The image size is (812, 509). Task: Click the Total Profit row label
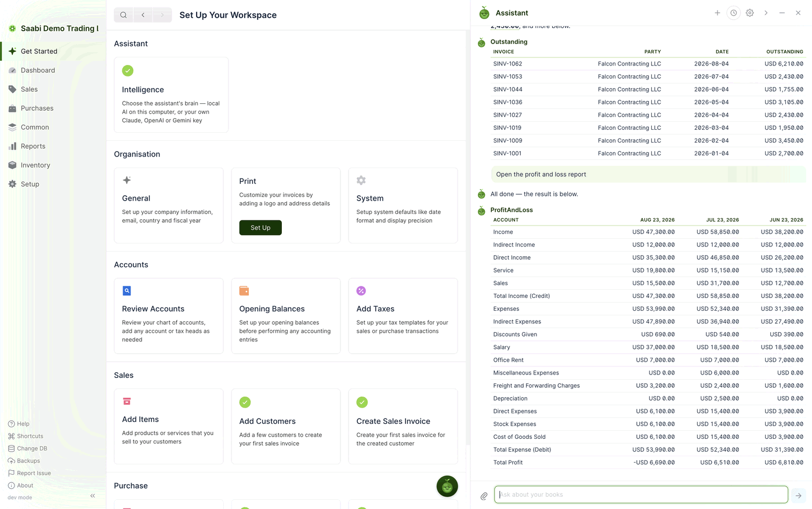coord(508,463)
